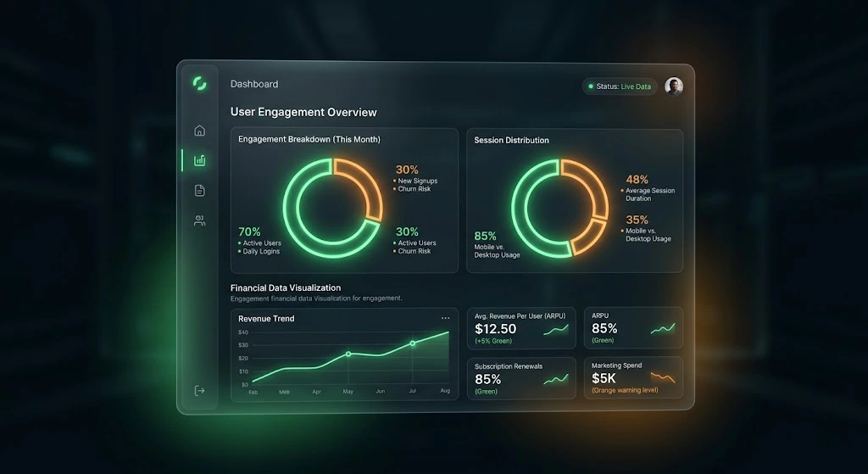
Task: Click the Engagement Breakdown (This Month) title
Action: click(x=309, y=140)
